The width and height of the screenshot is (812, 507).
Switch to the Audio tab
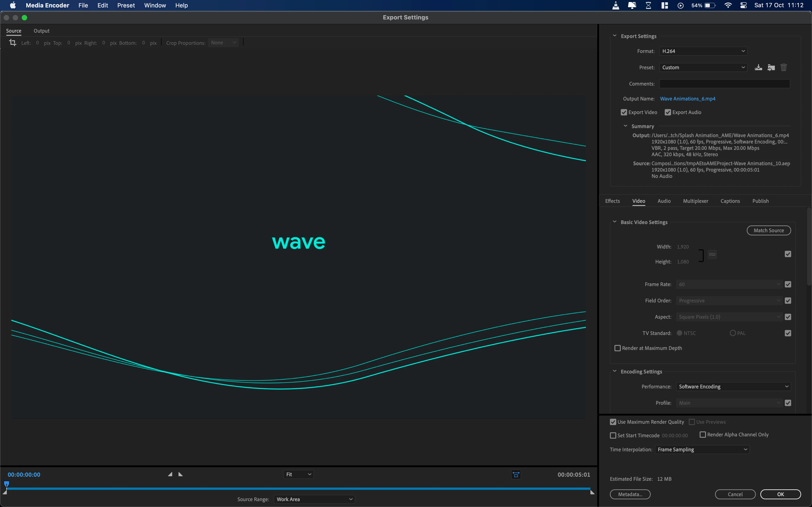664,201
